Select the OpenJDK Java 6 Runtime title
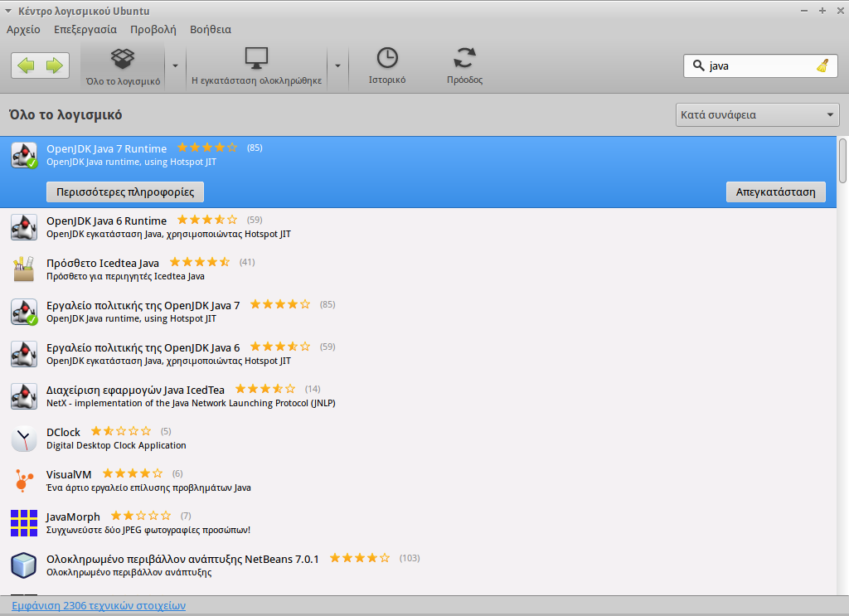 pos(107,221)
